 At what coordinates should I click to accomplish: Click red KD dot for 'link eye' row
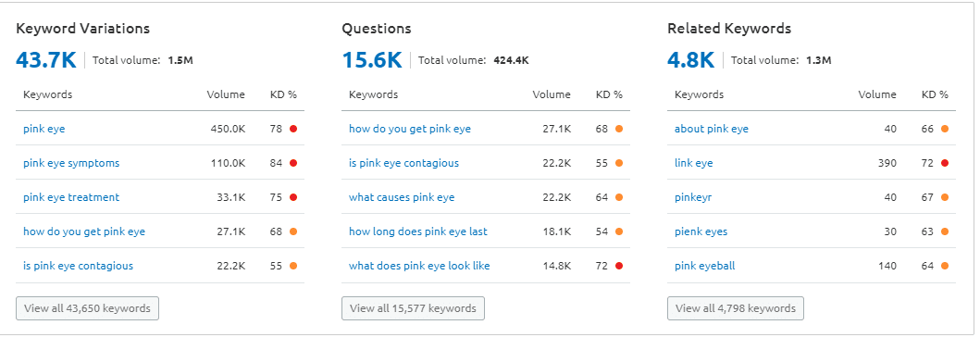[x=945, y=163]
